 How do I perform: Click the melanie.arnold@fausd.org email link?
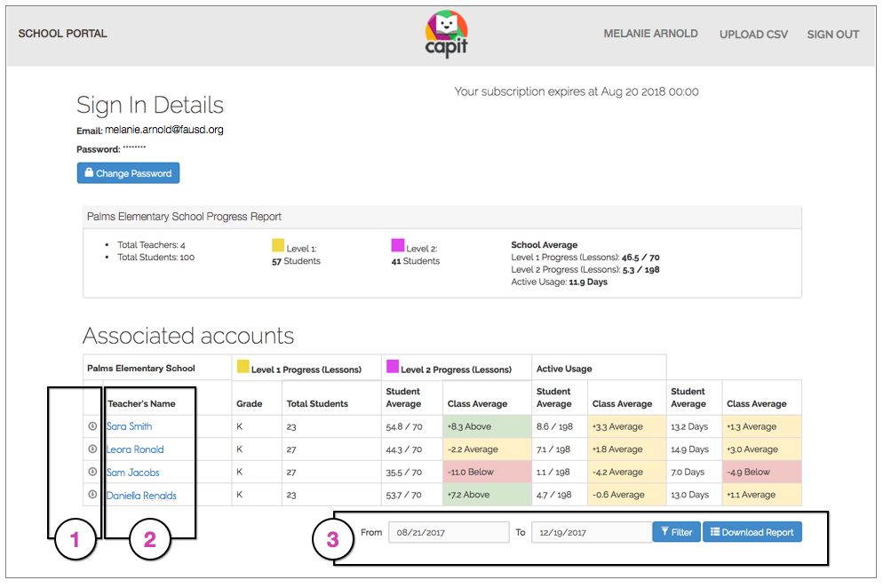coord(164,128)
